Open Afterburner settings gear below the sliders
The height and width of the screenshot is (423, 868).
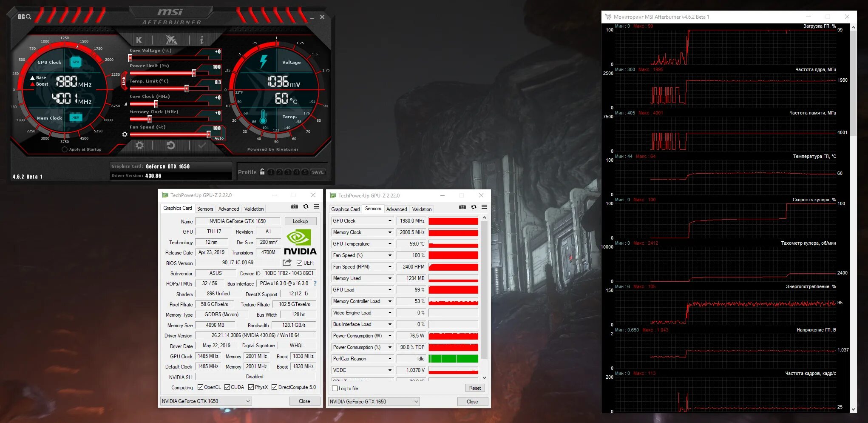pos(139,146)
